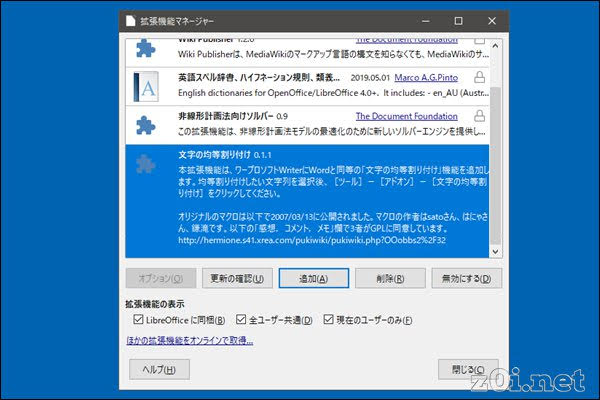Click the 閉じる button
This screenshot has width=600, height=400.
[x=468, y=369]
